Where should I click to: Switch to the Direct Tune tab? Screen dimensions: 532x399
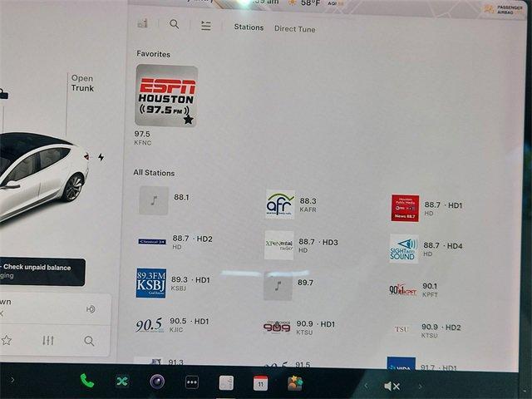coord(294,29)
